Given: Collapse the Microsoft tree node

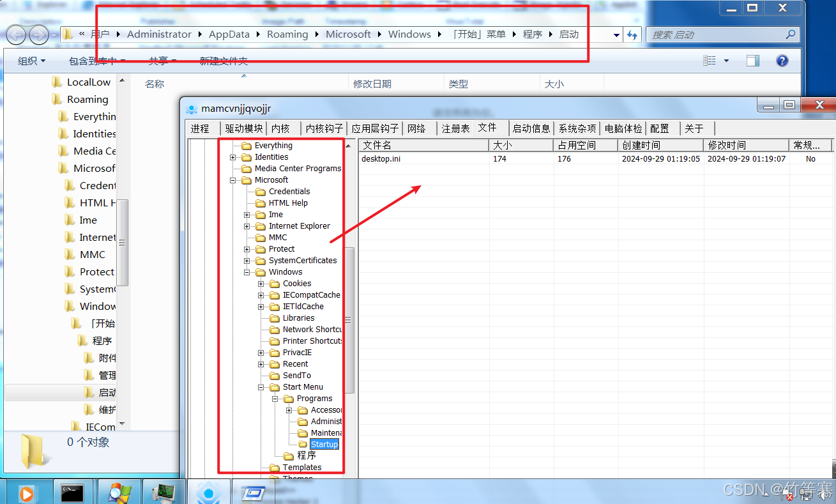Looking at the screenshot, I should (233, 180).
